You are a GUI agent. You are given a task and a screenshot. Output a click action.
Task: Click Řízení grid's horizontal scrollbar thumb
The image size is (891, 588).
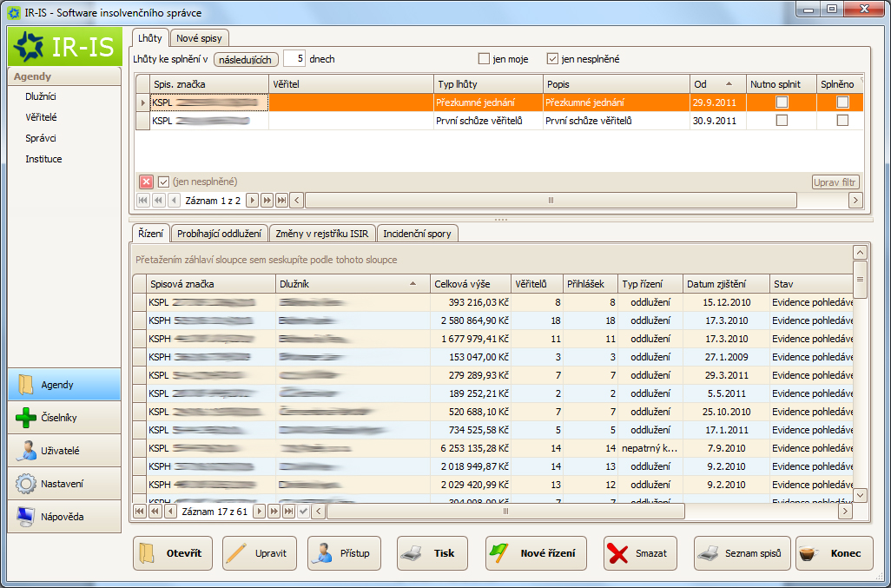click(x=505, y=512)
